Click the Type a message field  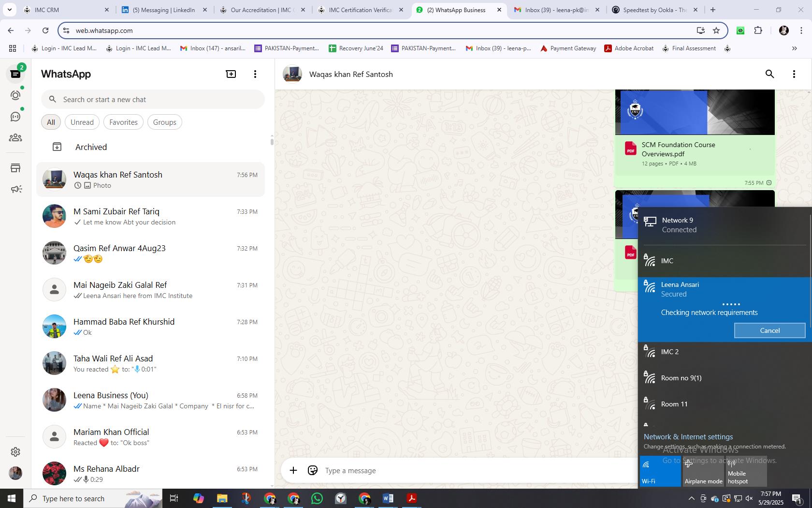coord(478,470)
